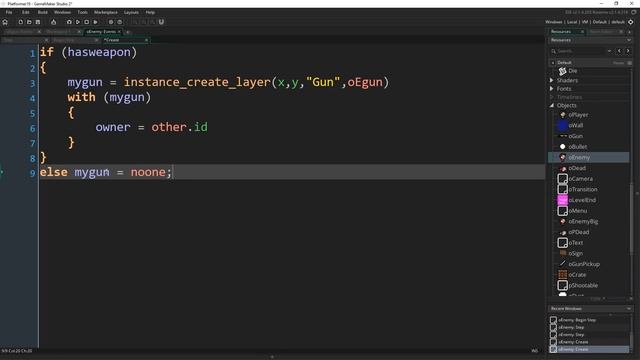Collapse the Objects folder
The height and width of the screenshot is (360, 640).
point(552,105)
